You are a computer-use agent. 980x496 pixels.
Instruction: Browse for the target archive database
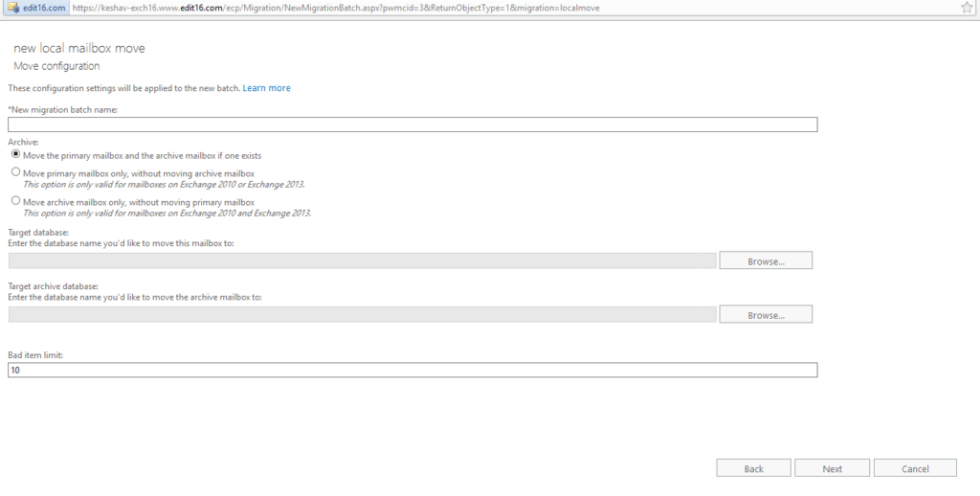[766, 315]
